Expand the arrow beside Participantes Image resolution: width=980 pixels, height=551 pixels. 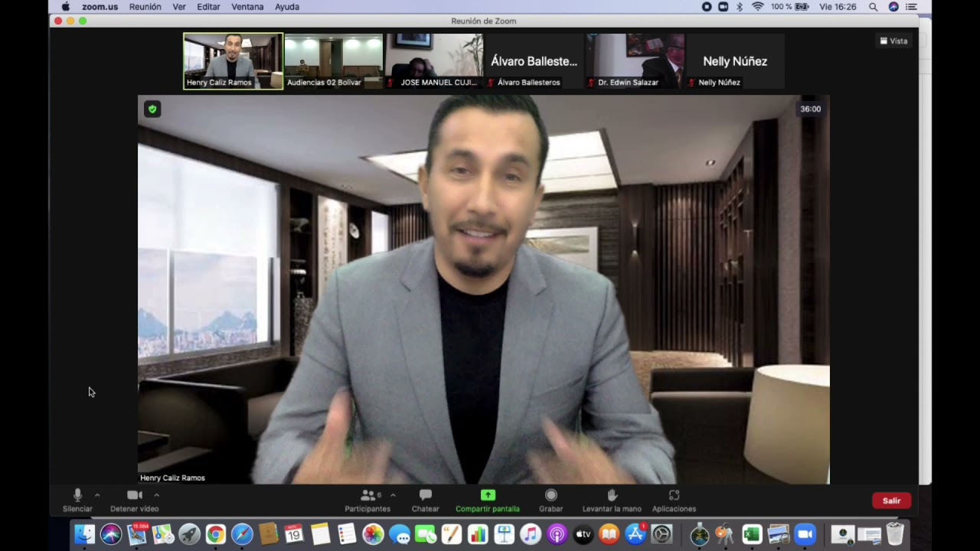(x=393, y=495)
